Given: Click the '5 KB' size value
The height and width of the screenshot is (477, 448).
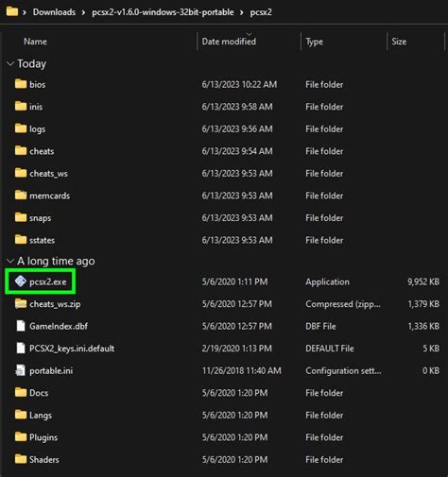Looking at the screenshot, I should [x=431, y=349].
